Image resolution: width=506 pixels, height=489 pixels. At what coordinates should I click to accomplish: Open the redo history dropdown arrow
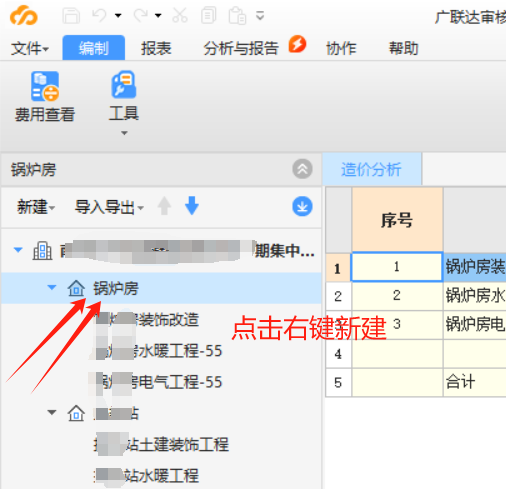click(158, 15)
